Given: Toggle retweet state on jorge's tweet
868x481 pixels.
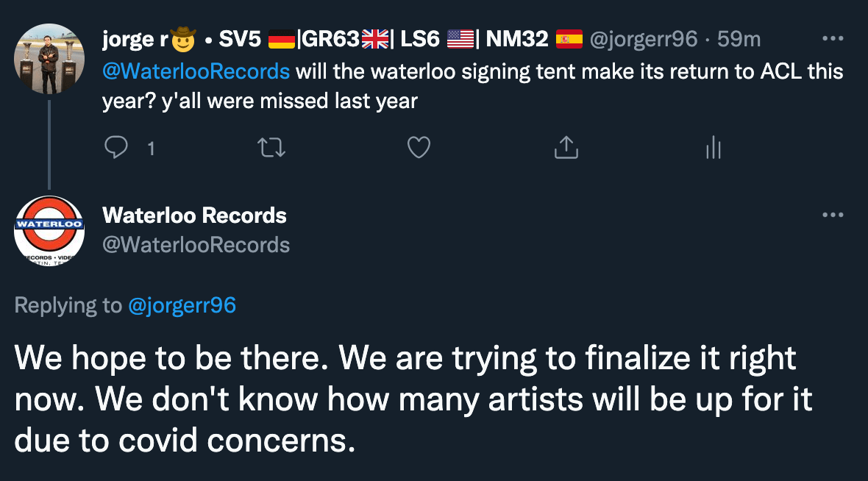Looking at the screenshot, I should [x=271, y=147].
